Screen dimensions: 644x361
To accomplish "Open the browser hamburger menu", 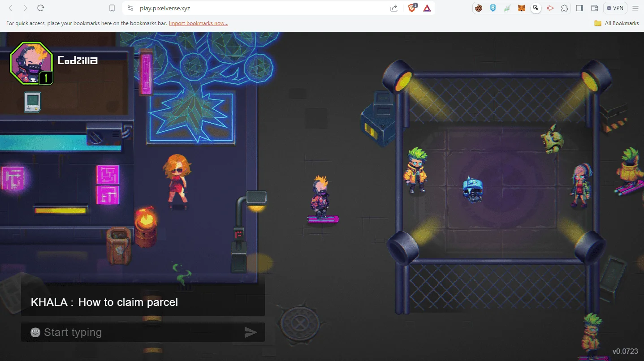I will point(635,8).
